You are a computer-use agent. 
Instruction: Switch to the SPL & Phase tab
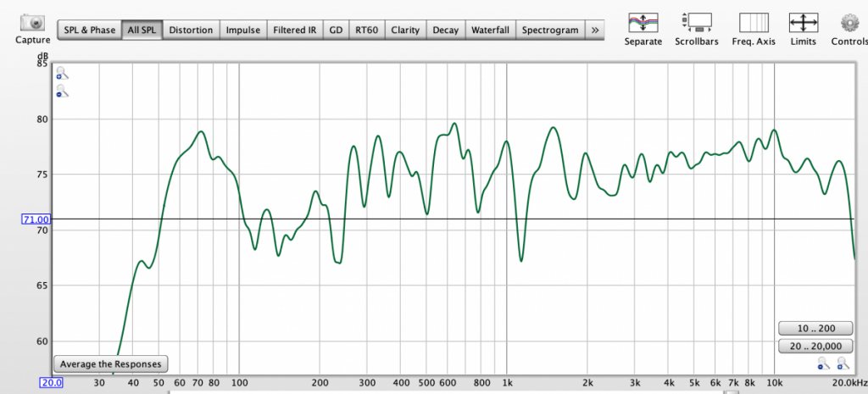(90, 30)
